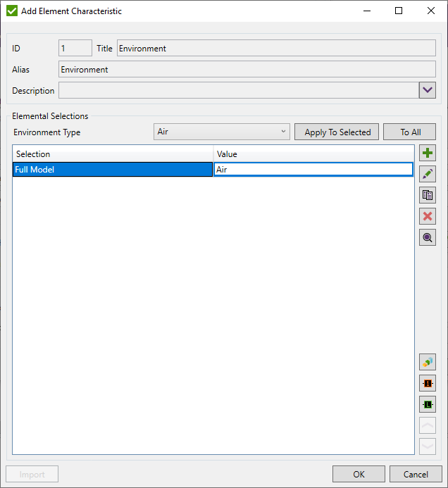Click the green plus add selection icon

[x=427, y=154]
